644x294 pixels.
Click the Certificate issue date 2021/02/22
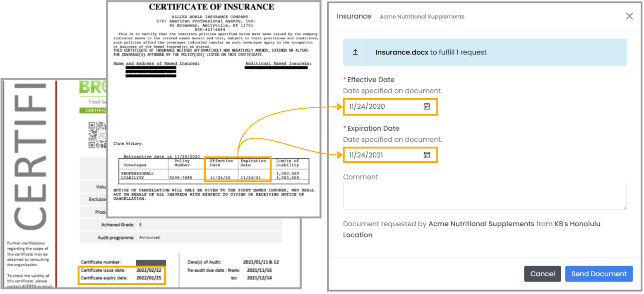click(149, 270)
